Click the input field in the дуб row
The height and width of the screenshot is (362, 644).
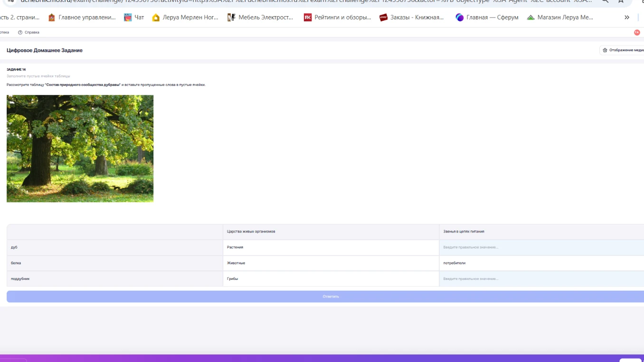541,247
